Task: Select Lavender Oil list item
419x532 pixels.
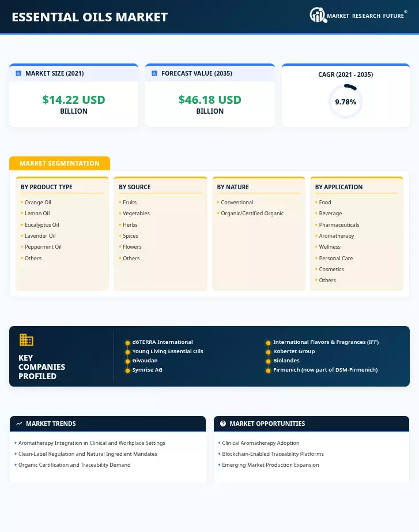Action: point(40,236)
